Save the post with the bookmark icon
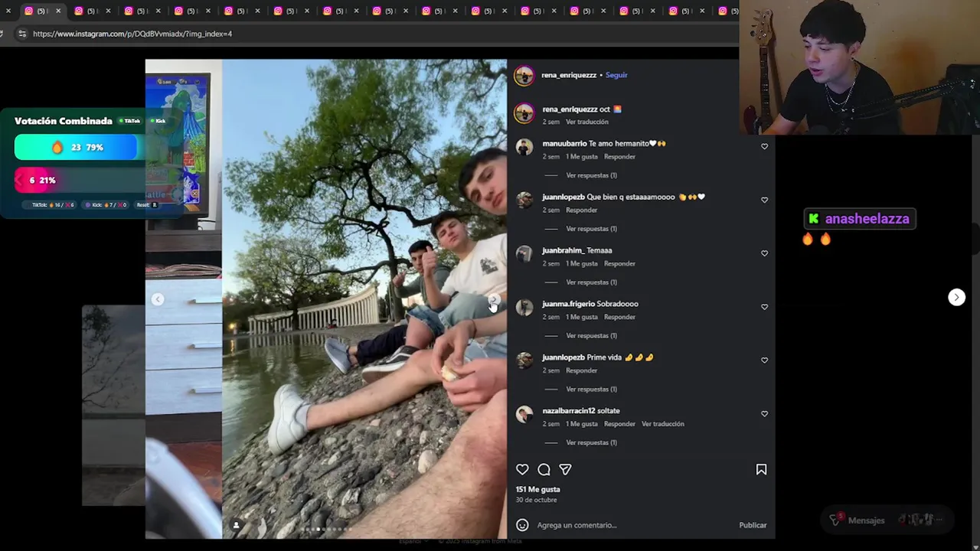The width and height of the screenshot is (980, 551). [761, 469]
